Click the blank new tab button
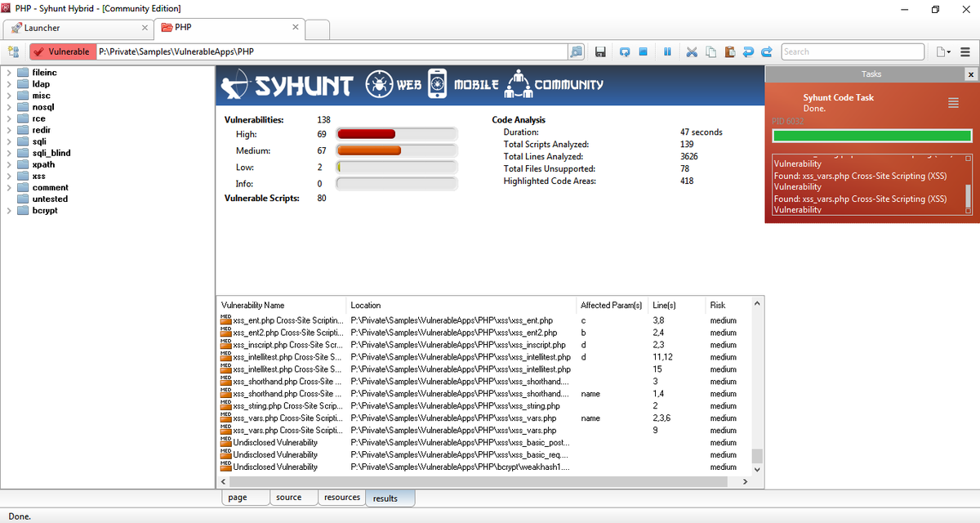 coord(318,29)
